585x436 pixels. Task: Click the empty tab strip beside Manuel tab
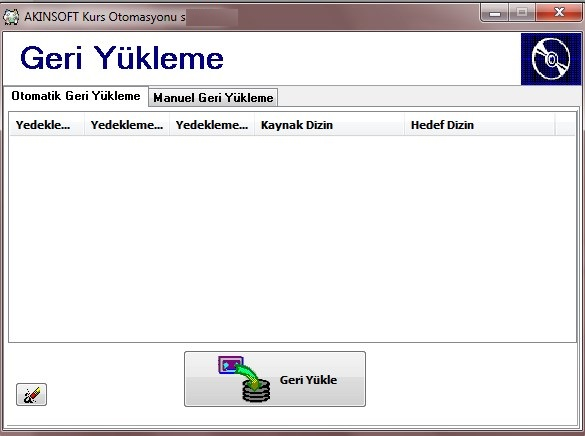click(429, 98)
